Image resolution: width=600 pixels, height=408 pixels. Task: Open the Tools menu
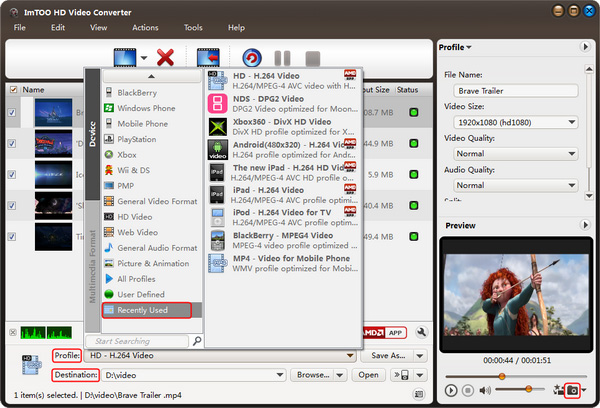click(x=193, y=28)
